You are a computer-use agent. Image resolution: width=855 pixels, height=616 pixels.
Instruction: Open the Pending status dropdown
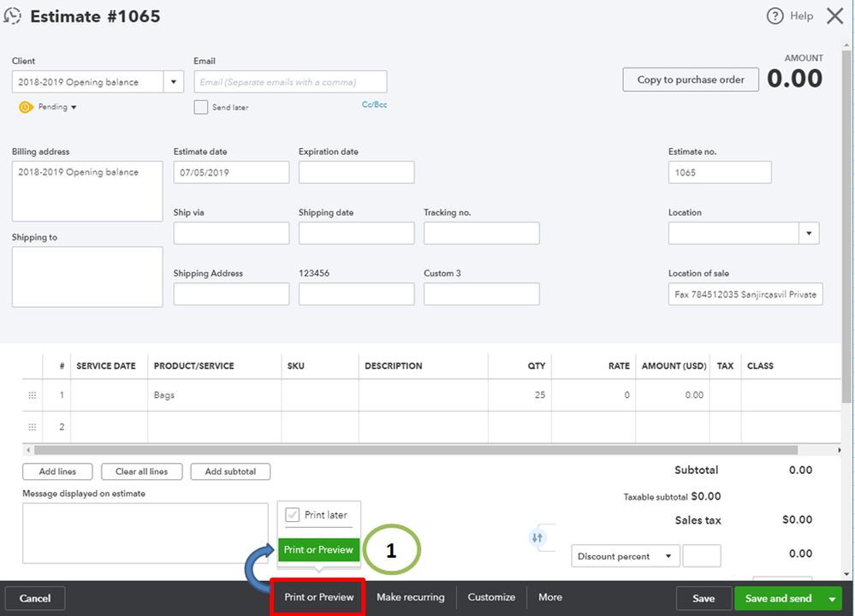pos(57,107)
